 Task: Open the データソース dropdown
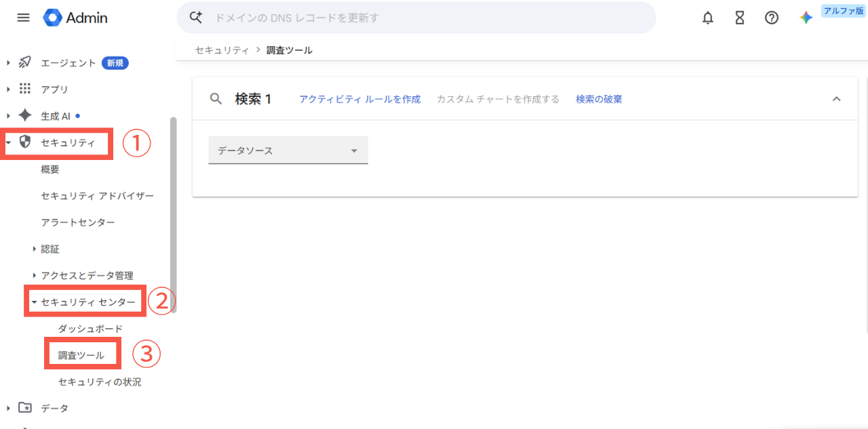click(x=288, y=150)
